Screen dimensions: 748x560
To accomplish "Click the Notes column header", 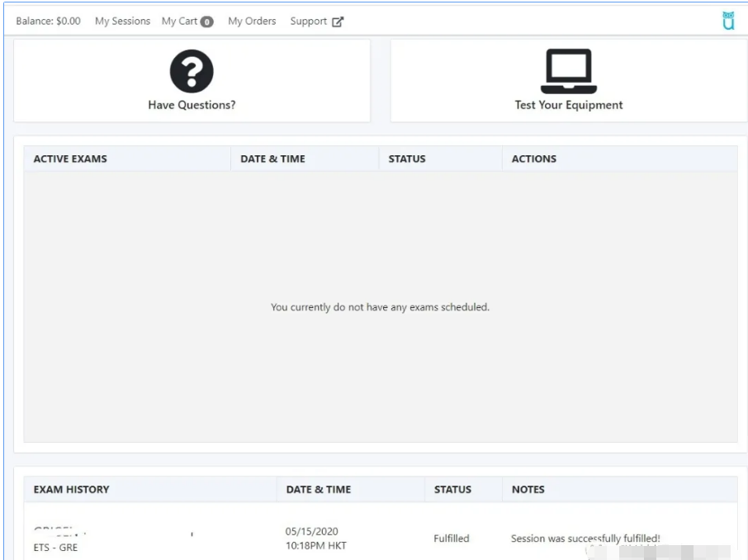I will [x=528, y=489].
